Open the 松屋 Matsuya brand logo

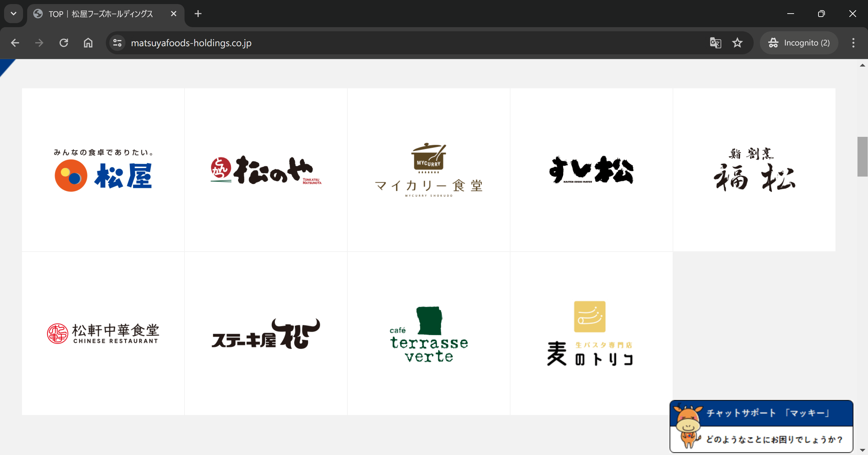tap(103, 170)
